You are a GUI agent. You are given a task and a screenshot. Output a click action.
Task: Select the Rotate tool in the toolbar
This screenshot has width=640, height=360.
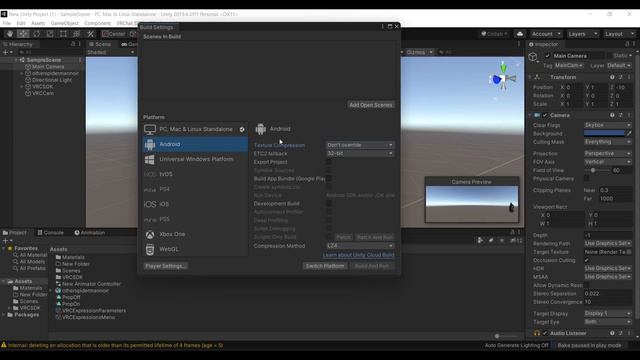pyautogui.click(x=37, y=34)
